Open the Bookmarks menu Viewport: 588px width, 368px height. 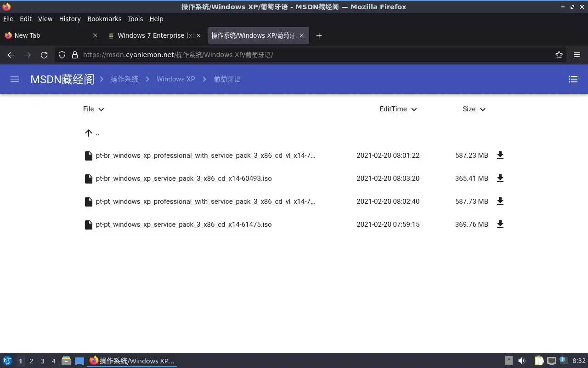coord(104,19)
